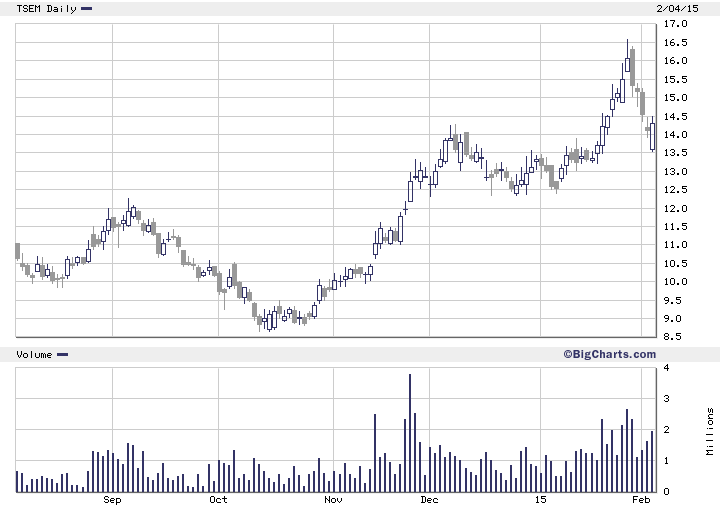
Task: Click the 2/04/15 date label
Action: pos(677,8)
